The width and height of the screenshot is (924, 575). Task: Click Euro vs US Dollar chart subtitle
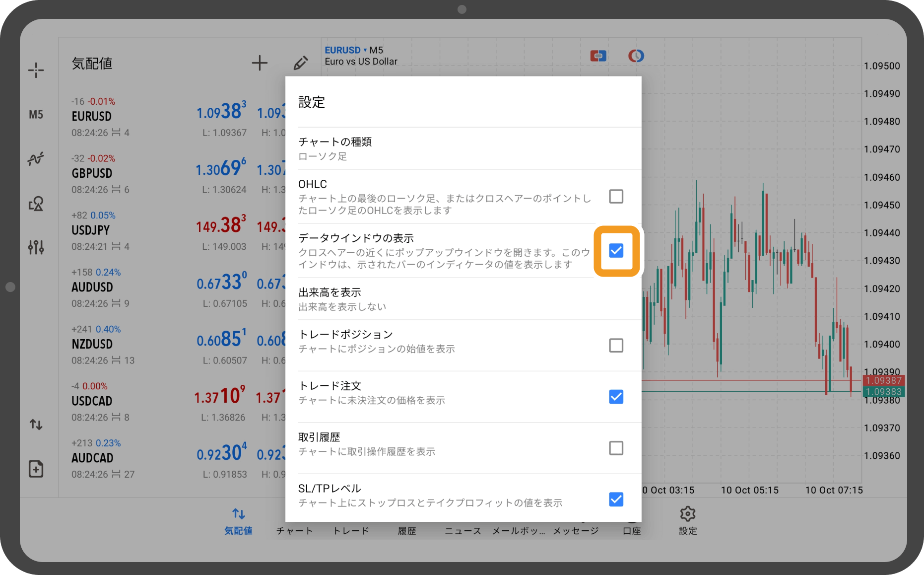pyautogui.click(x=361, y=62)
